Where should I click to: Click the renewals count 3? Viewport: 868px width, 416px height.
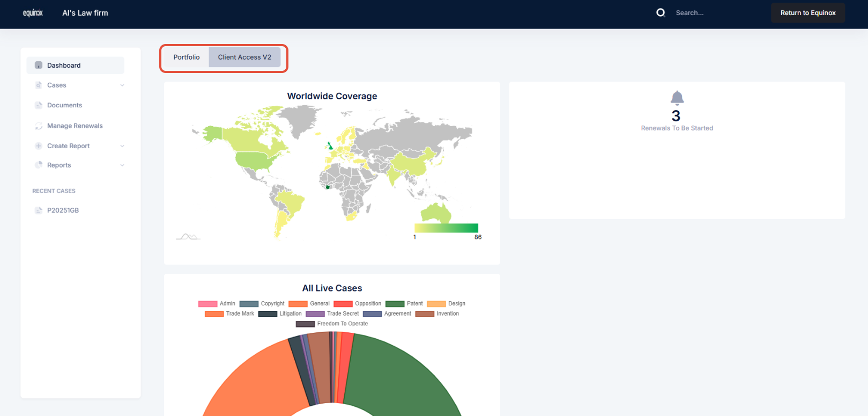[x=676, y=116]
